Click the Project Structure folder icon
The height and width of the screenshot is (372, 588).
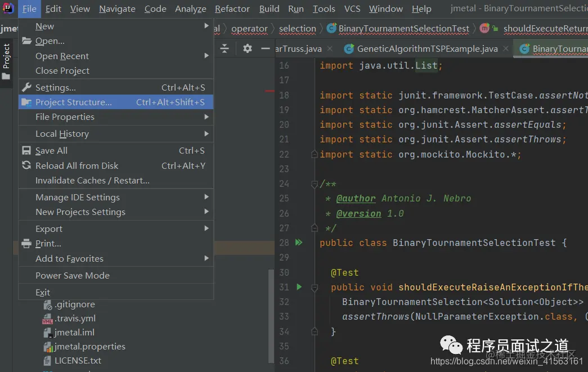pyautogui.click(x=26, y=102)
